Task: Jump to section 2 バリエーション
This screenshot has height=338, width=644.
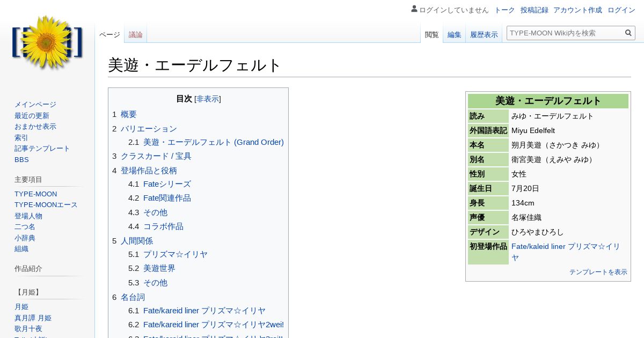Action: [x=144, y=129]
